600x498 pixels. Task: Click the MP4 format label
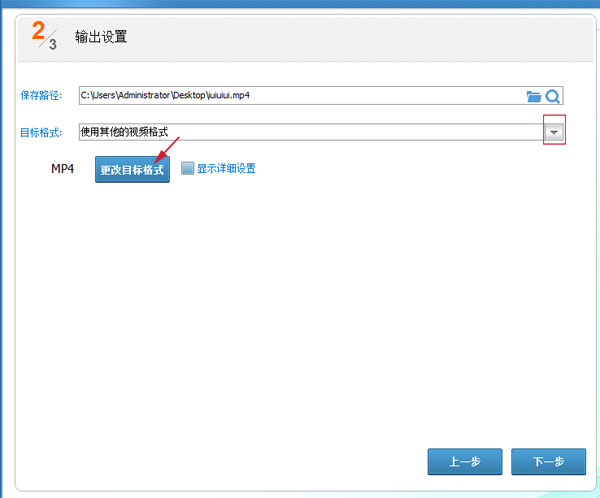point(63,168)
